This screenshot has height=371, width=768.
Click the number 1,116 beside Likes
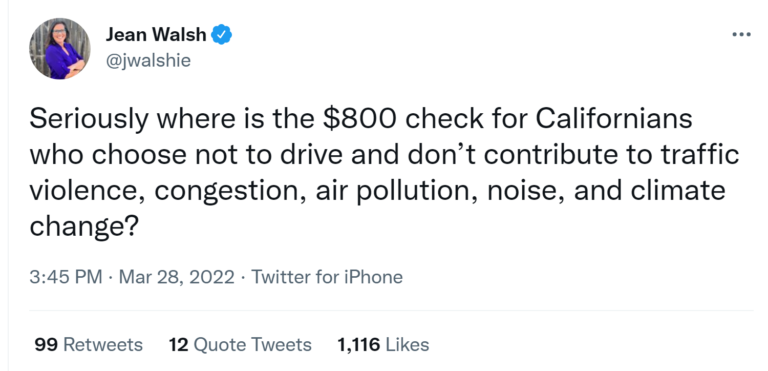tap(359, 345)
